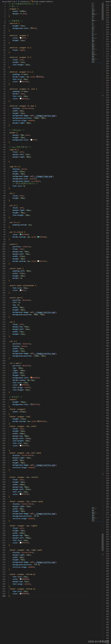Open the #ffffff swatch on line 183
The width and height of the screenshot is (111, 644).
click(x=20, y=445)
